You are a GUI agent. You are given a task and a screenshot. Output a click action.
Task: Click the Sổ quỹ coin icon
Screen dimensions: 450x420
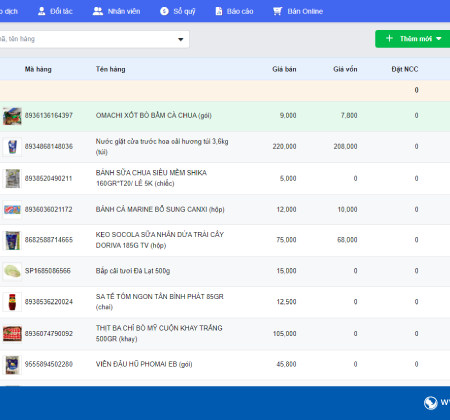[164, 11]
